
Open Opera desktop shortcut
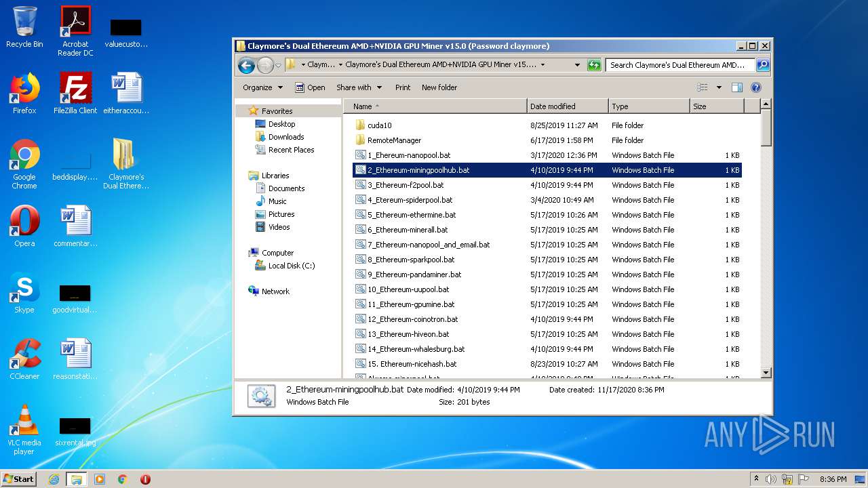[24, 226]
